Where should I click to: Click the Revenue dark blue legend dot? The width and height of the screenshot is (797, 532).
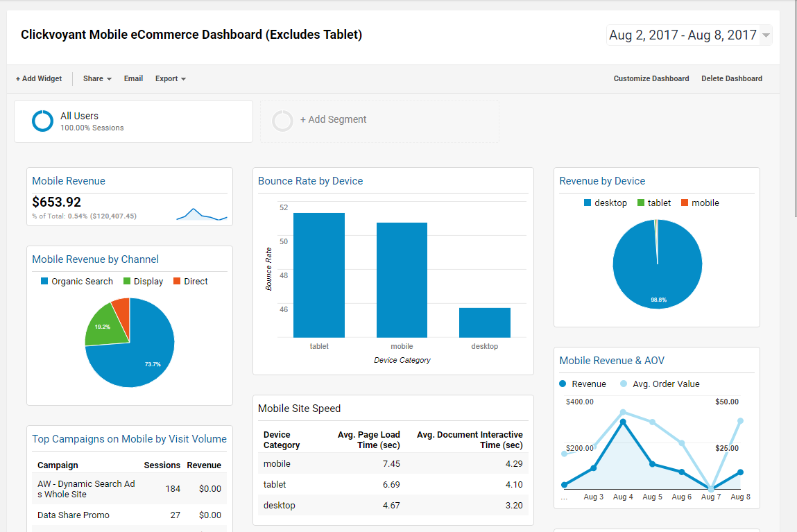pos(563,384)
